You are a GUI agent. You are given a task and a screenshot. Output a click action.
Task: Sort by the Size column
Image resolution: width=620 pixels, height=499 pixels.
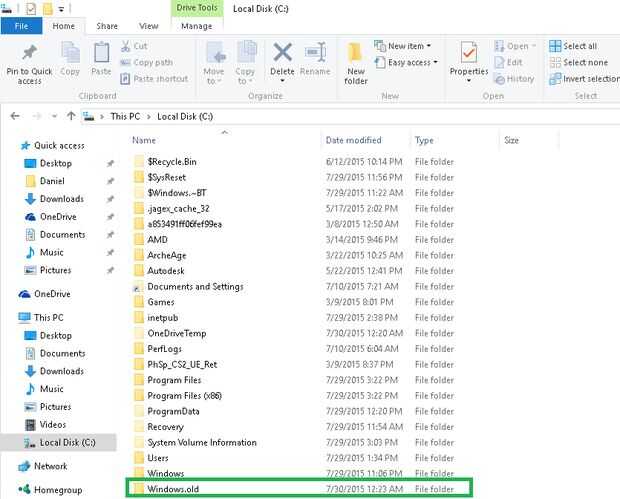point(511,140)
